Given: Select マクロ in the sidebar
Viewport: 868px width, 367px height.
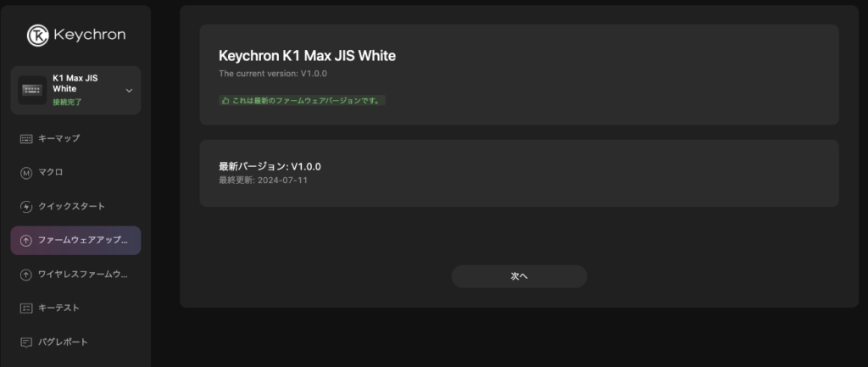Looking at the screenshot, I should [51, 172].
